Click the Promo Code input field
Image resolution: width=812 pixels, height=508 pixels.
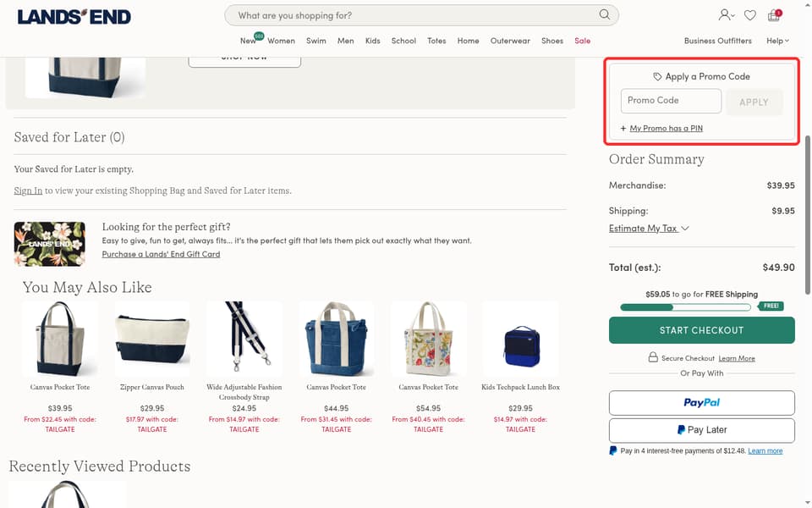tap(671, 101)
